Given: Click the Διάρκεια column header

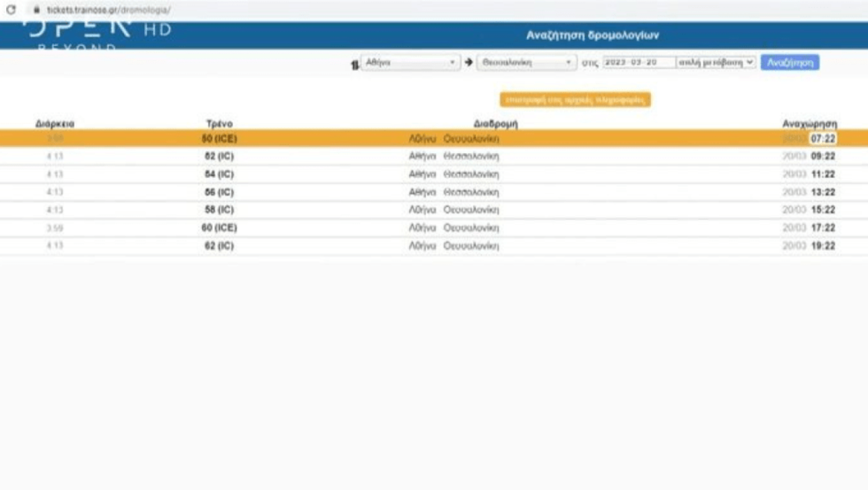Looking at the screenshot, I should pyautogui.click(x=55, y=124).
